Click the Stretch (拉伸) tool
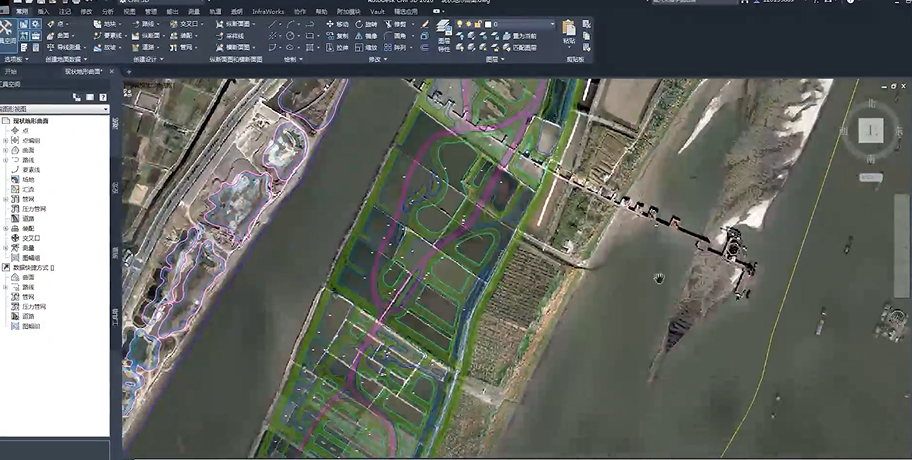The image size is (912, 460). (x=337, y=47)
